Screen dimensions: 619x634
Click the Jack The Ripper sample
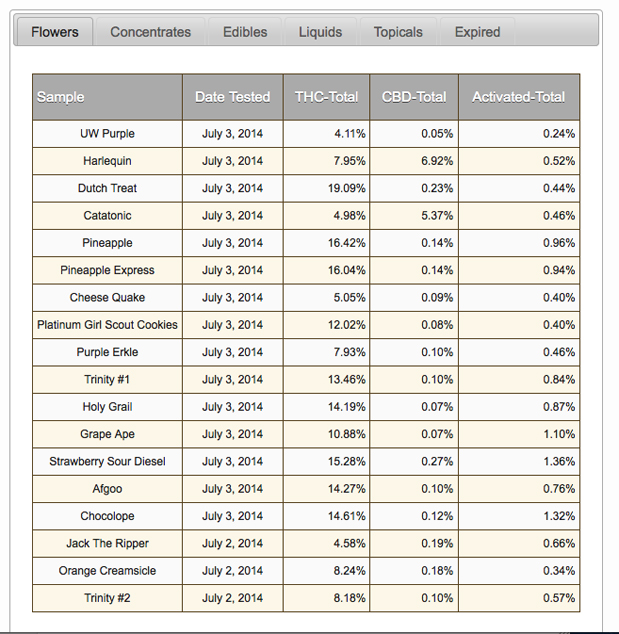pyautogui.click(x=107, y=544)
